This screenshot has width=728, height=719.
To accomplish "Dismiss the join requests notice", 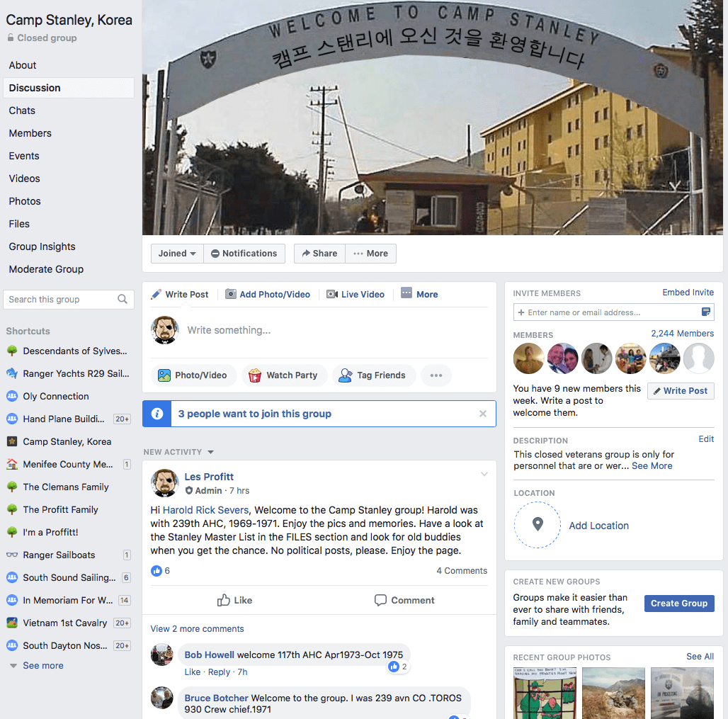I will (x=483, y=414).
